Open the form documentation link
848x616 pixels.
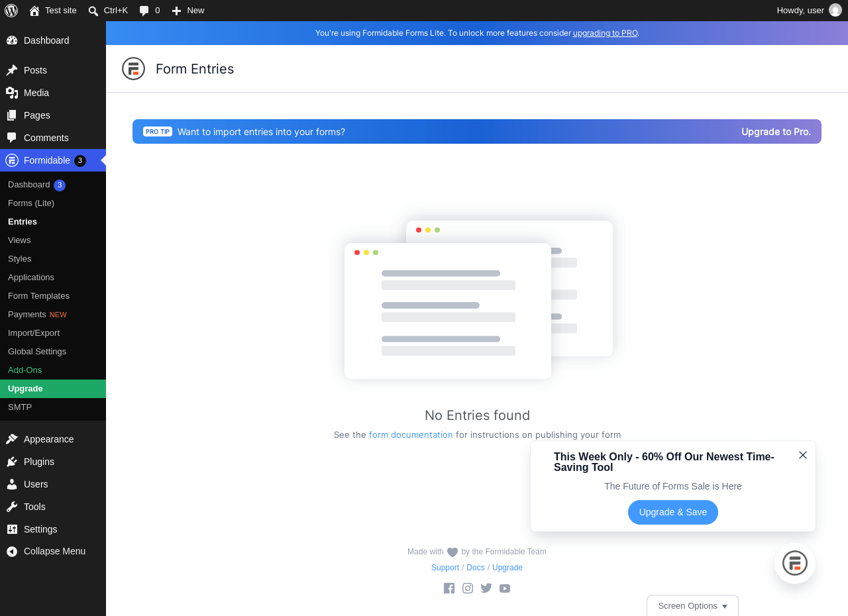click(x=411, y=435)
